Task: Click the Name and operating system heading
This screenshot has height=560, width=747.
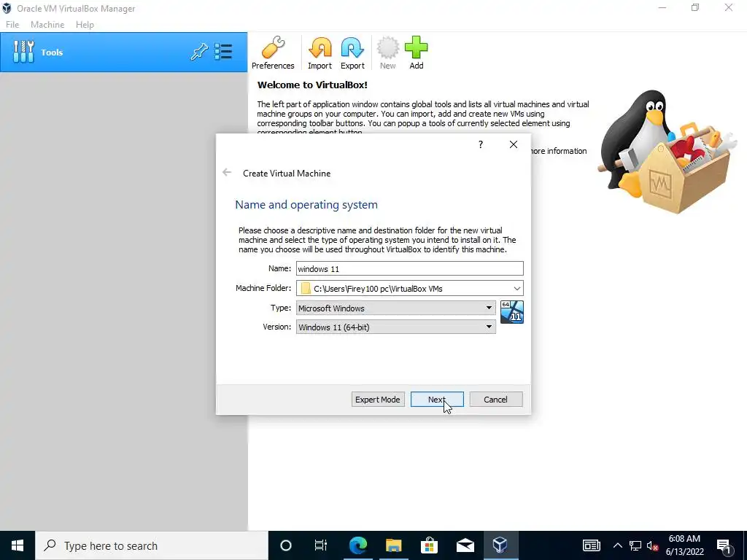Action: tap(306, 204)
